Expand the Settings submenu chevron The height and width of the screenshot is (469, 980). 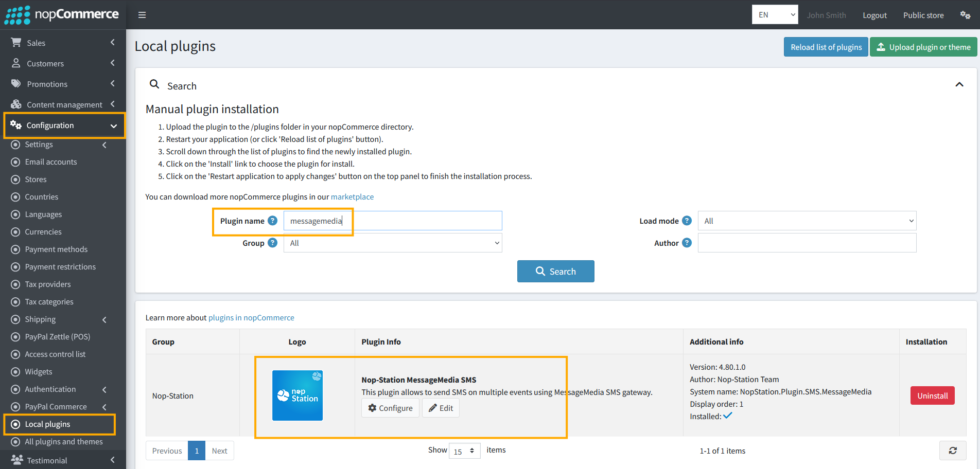104,145
